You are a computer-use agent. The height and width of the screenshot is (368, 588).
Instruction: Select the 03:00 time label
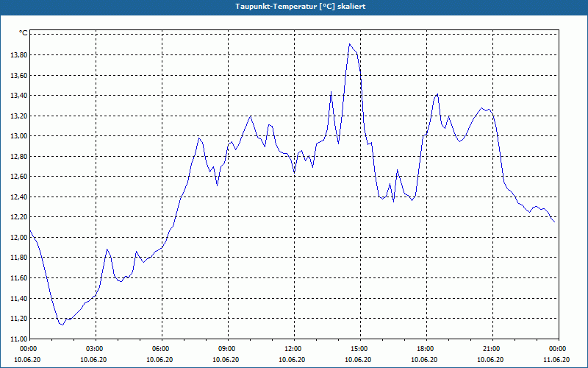point(94,349)
